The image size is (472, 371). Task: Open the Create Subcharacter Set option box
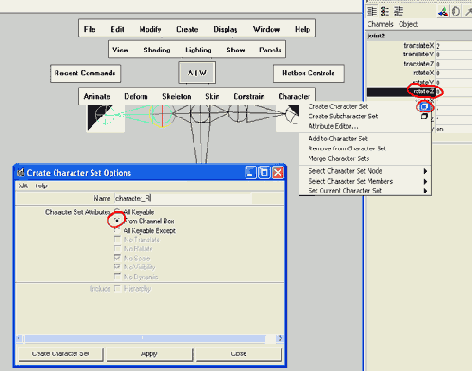[424, 116]
